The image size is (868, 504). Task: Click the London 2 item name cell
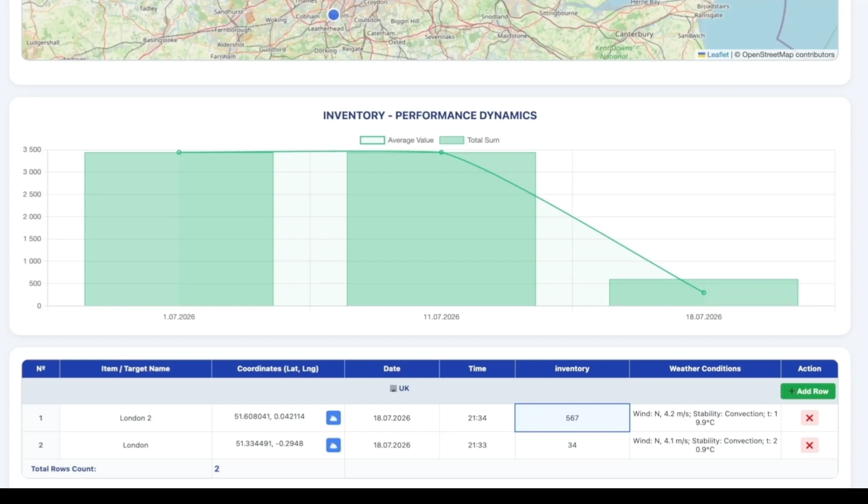[x=136, y=418]
